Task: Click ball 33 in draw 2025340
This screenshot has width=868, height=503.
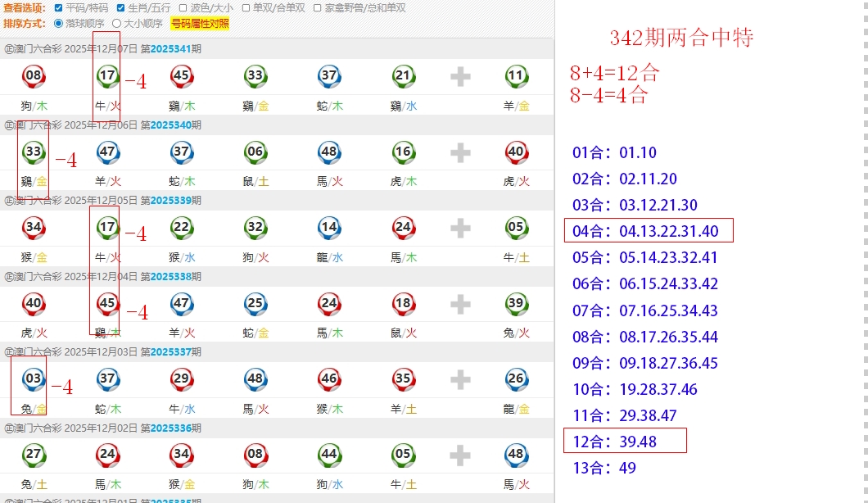Action: pyautogui.click(x=34, y=152)
